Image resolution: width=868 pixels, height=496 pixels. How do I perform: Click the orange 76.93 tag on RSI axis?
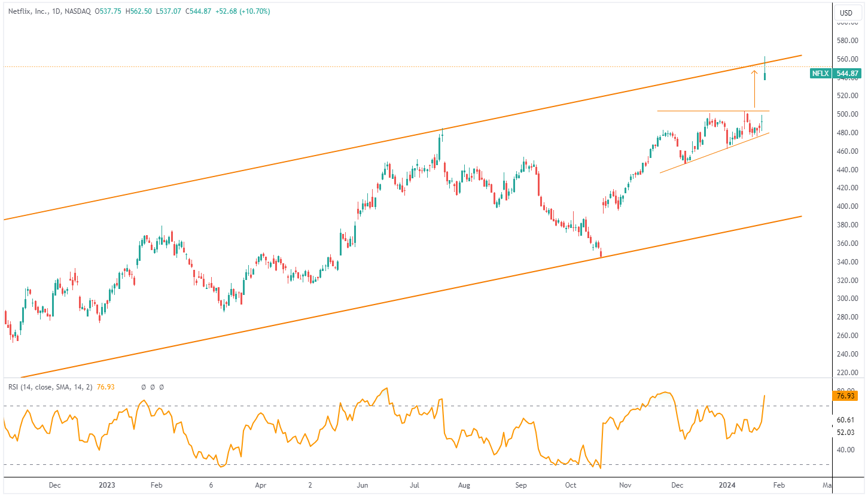coord(845,395)
